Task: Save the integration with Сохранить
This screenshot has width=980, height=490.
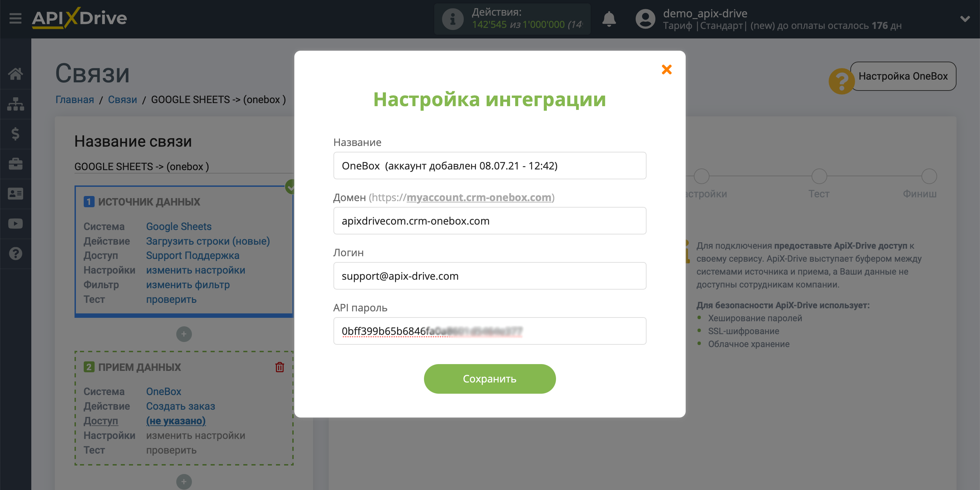Action: coord(490,379)
